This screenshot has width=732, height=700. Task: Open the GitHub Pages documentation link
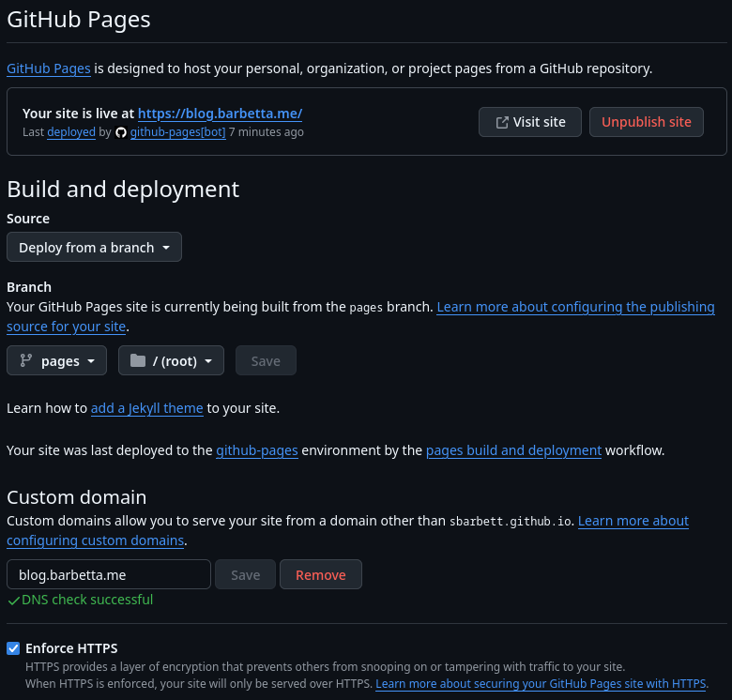[x=49, y=68]
